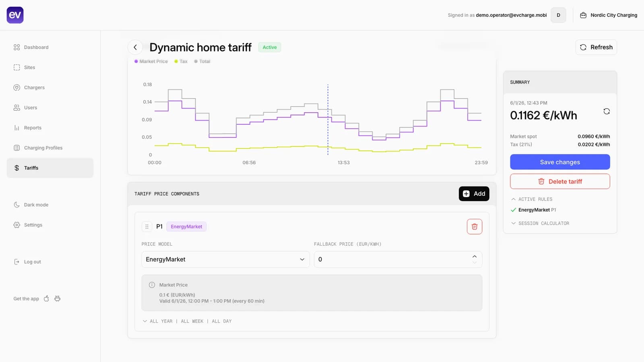Grab the P1 drag handle icon
This screenshot has height=362, width=644.
click(147, 226)
